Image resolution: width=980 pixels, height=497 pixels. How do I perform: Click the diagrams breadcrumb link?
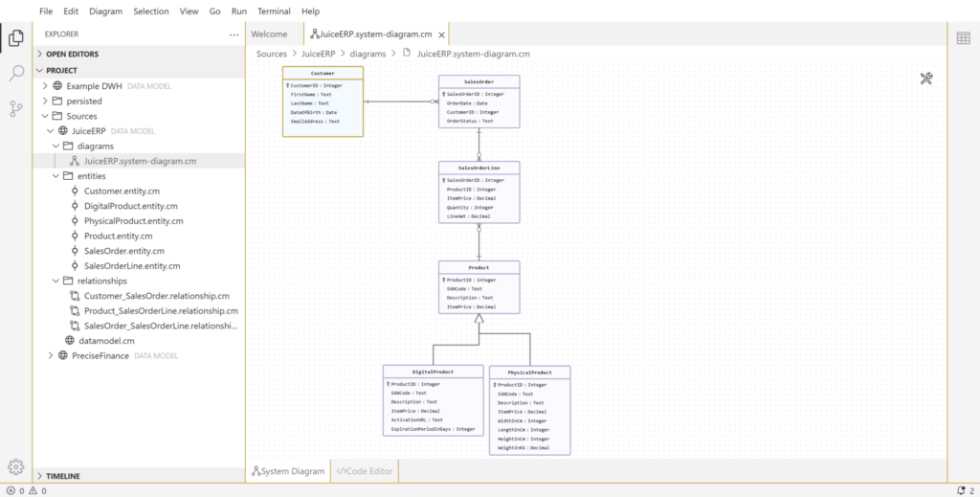368,54
